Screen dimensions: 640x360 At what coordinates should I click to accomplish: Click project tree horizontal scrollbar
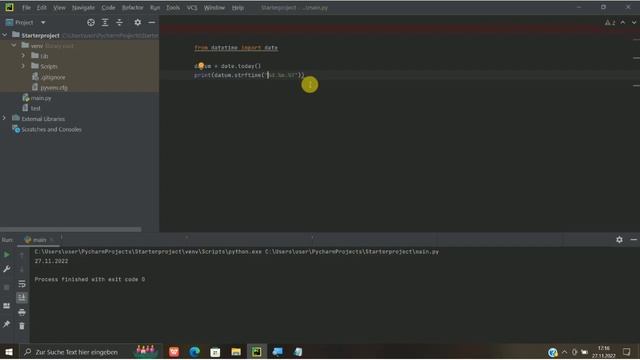pyautogui.click(x=71, y=229)
